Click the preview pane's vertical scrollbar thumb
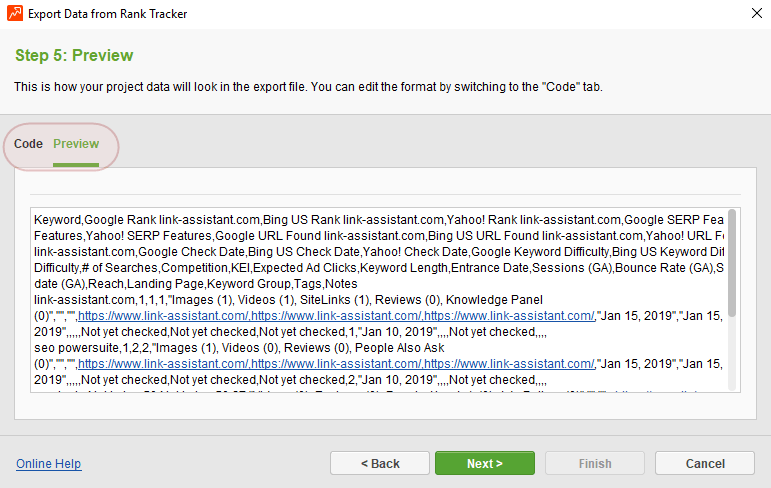 click(x=732, y=263)
